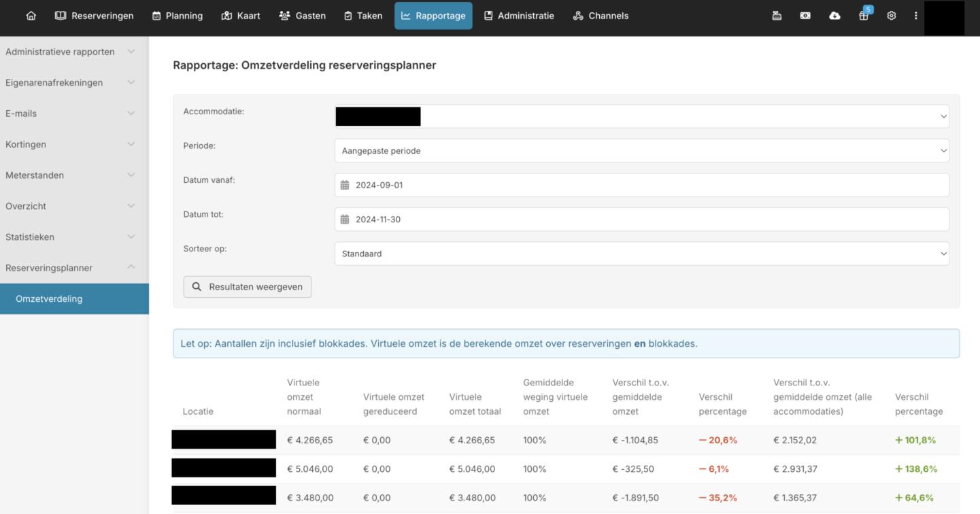Click the home icon in top bar
The image size is (980, 514).
pyautogui.click(x=31, y=16)
